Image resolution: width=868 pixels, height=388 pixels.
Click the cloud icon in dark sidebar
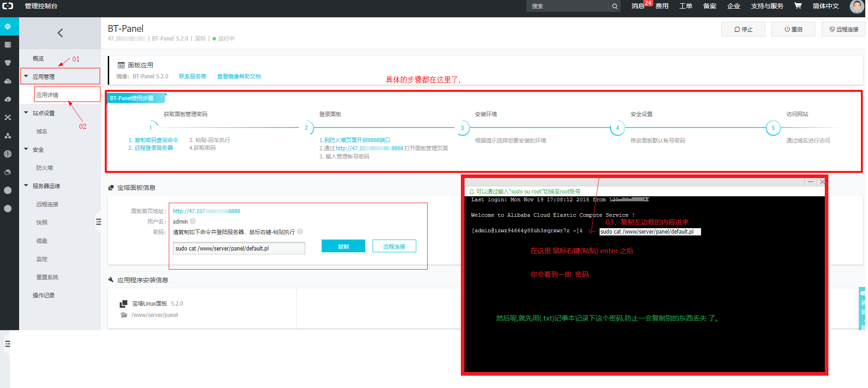coord(8,81)
